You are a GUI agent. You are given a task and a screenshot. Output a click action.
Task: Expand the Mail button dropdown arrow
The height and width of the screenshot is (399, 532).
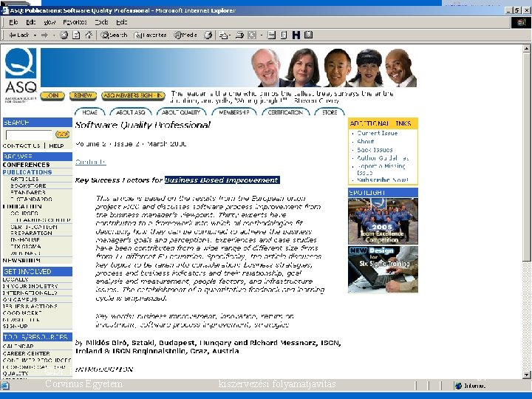click(230, 35)
